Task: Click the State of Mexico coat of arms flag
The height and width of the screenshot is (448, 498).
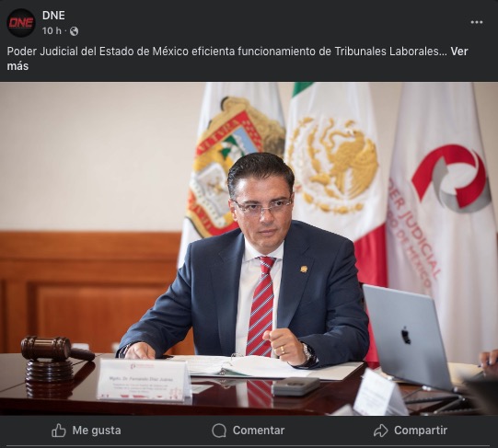Action: pyautogui.click(x=232, y=165)
